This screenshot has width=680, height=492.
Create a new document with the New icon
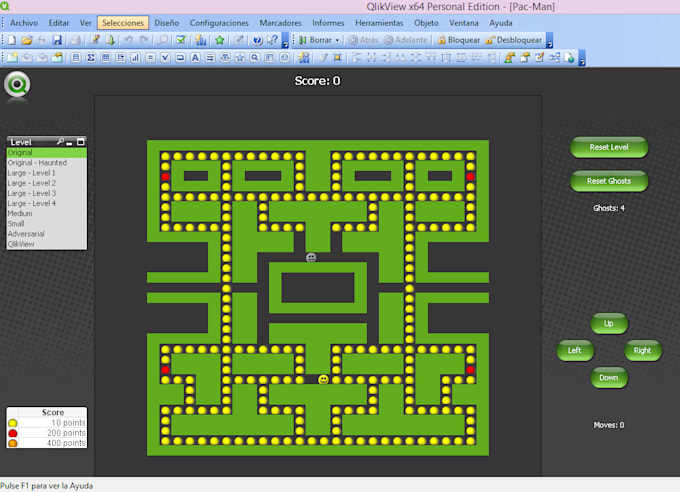pos(12,40)
